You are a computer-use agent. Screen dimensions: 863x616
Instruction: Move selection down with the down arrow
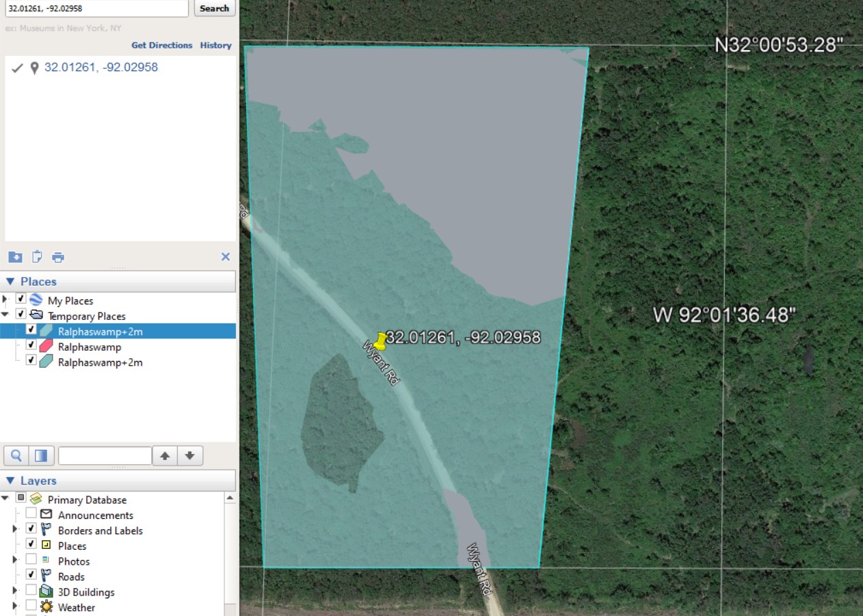click(190, 455)
